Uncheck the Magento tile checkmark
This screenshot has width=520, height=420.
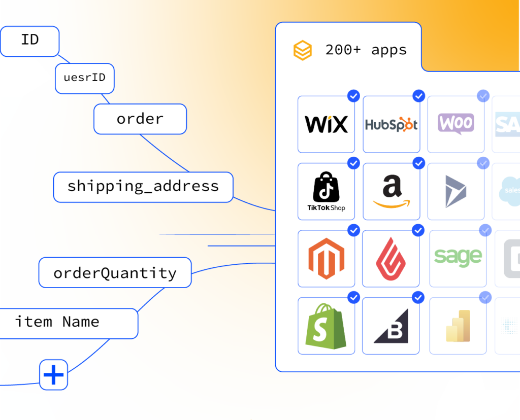tap(354, 230)
